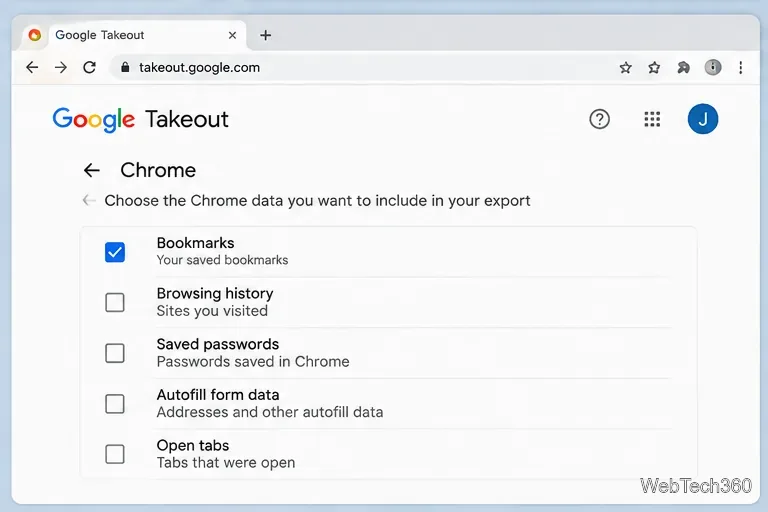Open the J account avatar
The image size is (768, 512).
703,119
